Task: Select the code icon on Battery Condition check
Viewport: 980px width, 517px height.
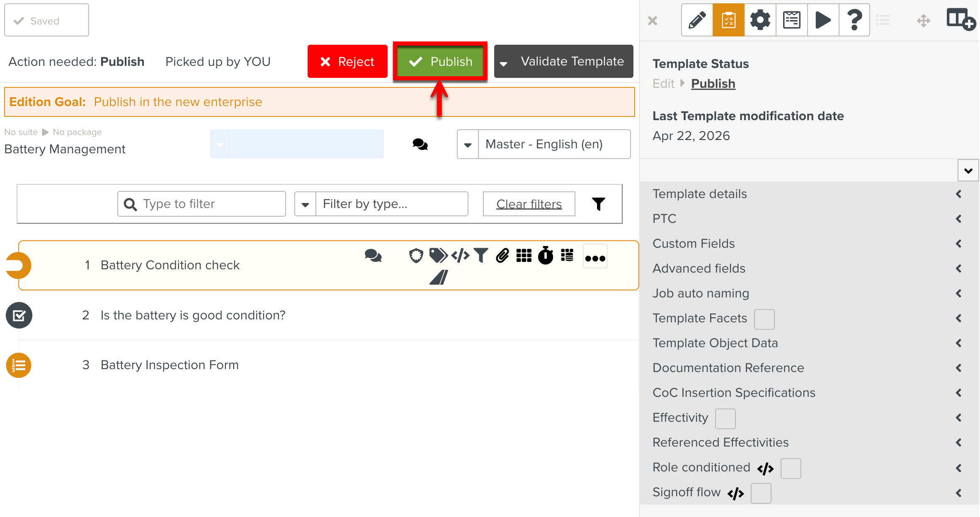Action: 460,256
